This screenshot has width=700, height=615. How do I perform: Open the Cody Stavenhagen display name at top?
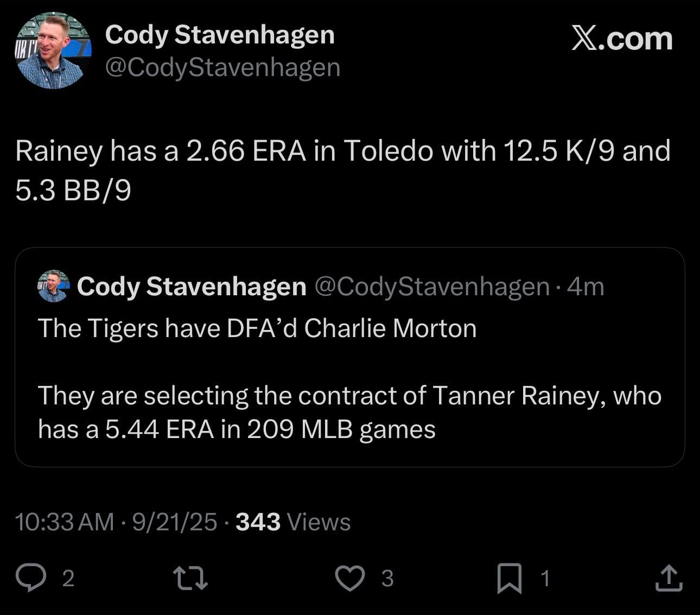click(219, 35)
